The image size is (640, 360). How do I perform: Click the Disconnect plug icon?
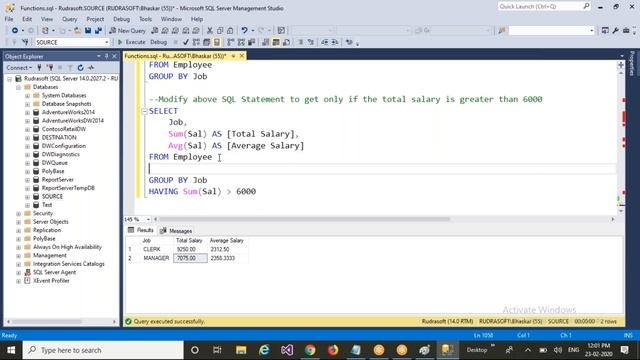[x=50, y=68]
